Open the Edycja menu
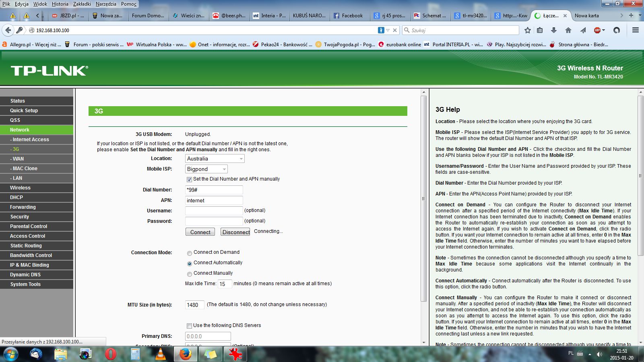 [22, 4]
